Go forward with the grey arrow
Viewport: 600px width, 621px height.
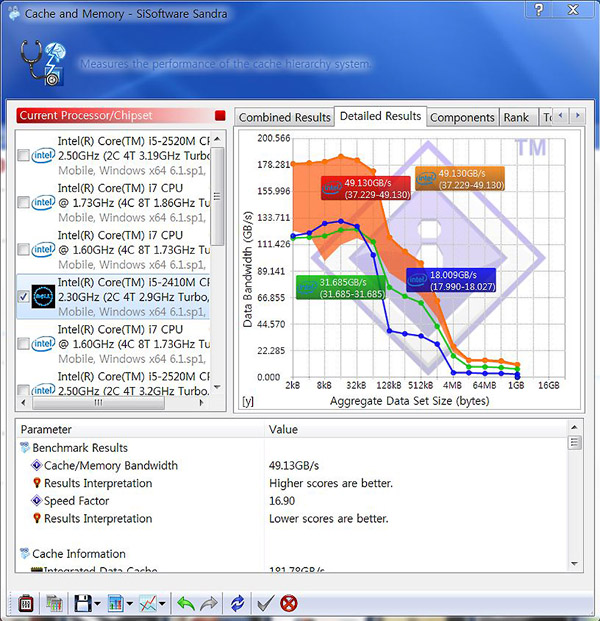click(209, 604)
